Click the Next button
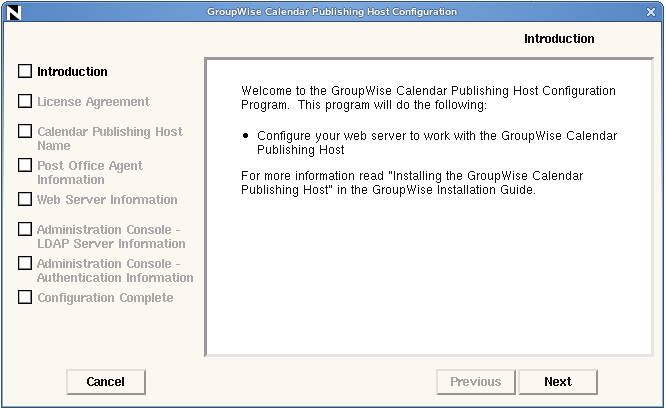The image size is (666, 408). pos(558,382)
